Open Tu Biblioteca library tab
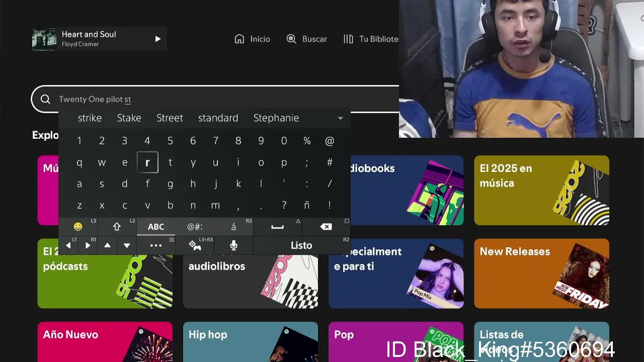Image resolution: width=644 pixels, height=362 pixels. [x=371, y=39]
